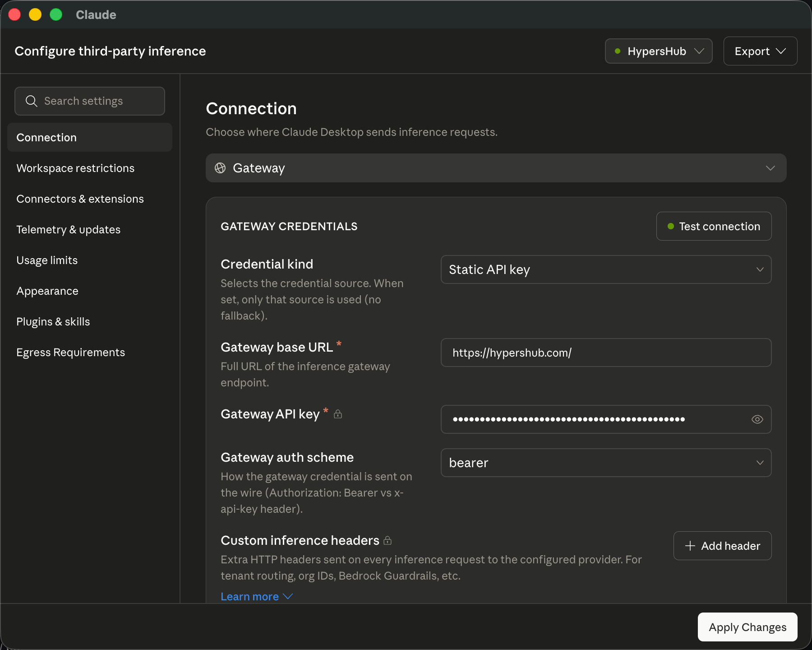Click the green status dot beside HypersHub
The image size is (812, 650).
click(x=618, y=51)
